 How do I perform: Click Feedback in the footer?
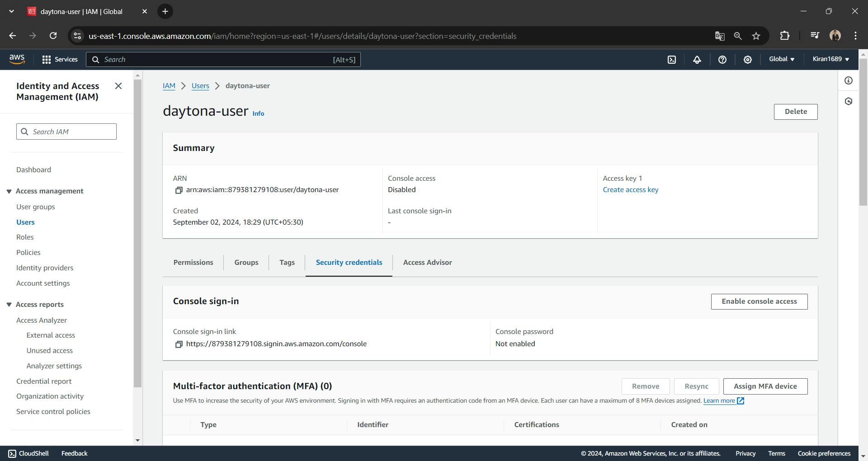coord(74,453)
